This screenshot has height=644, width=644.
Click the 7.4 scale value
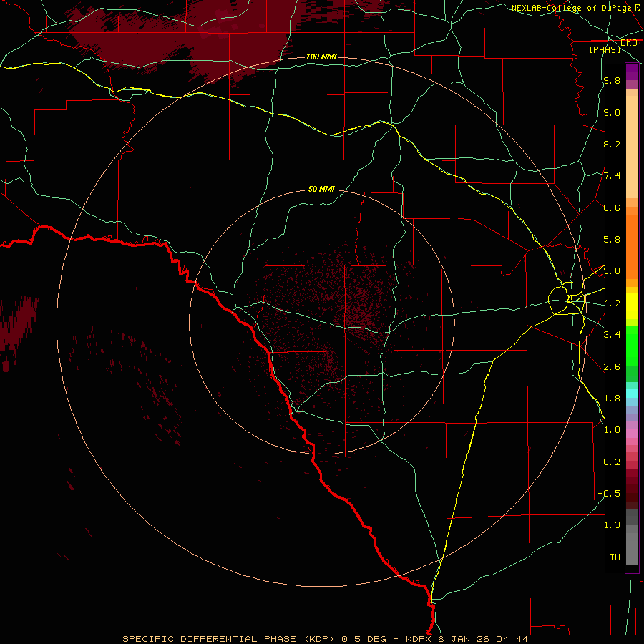point(612,176)
